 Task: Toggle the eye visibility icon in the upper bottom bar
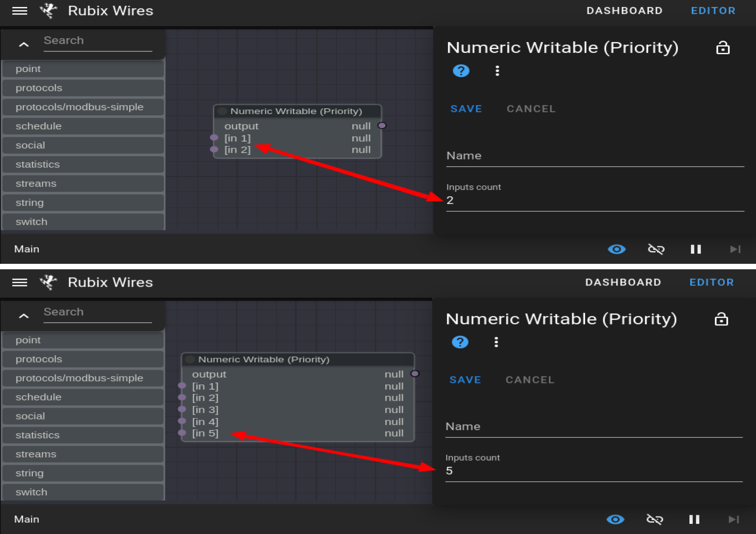[617, 249]
